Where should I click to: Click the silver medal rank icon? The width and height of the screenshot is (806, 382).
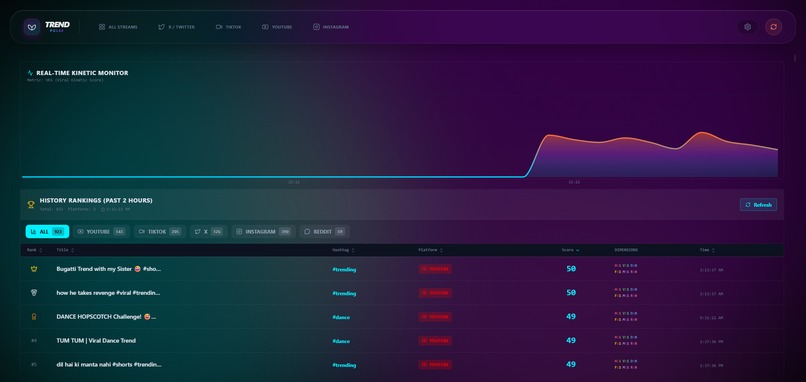(x=34, y=293)
